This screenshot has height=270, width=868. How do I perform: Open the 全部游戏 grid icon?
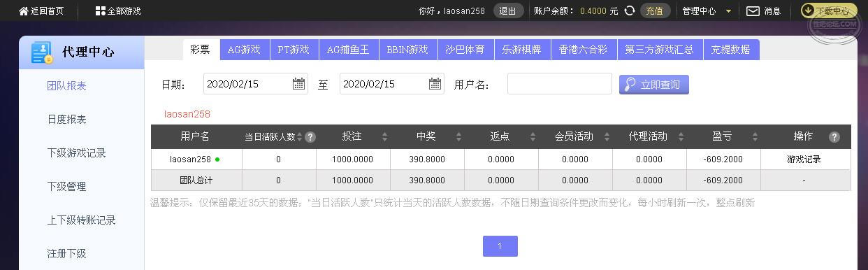pyautogui.click(x=100, y=11)
